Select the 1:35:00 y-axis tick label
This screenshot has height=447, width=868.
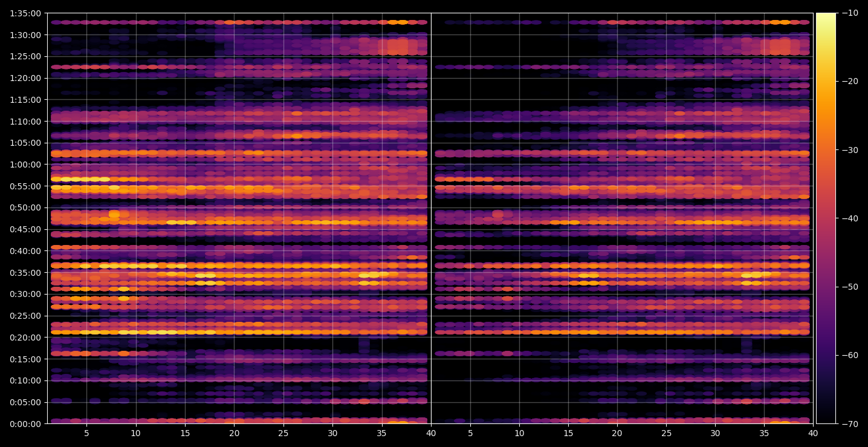click(x=25, y=13)
